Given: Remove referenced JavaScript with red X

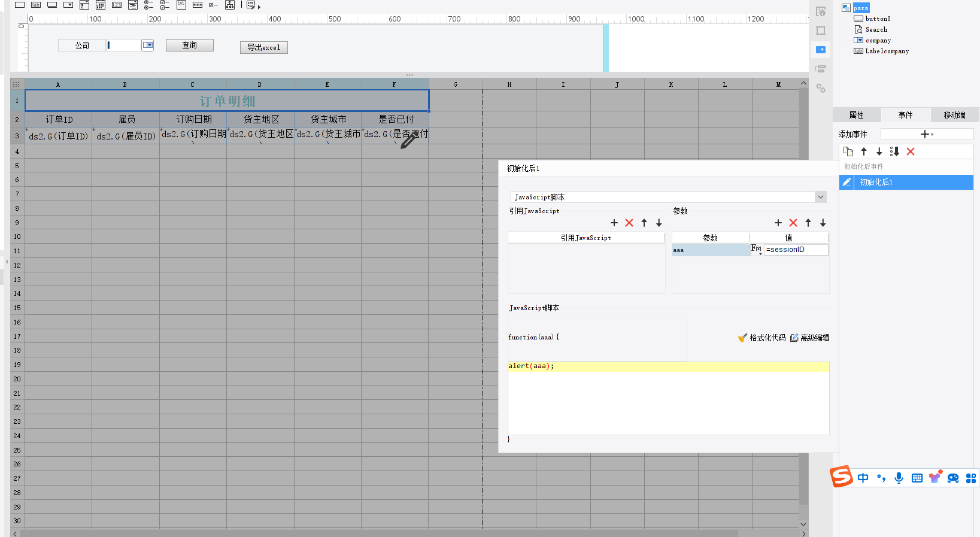Looking at the screenshot, I should (x=629, y=223).
